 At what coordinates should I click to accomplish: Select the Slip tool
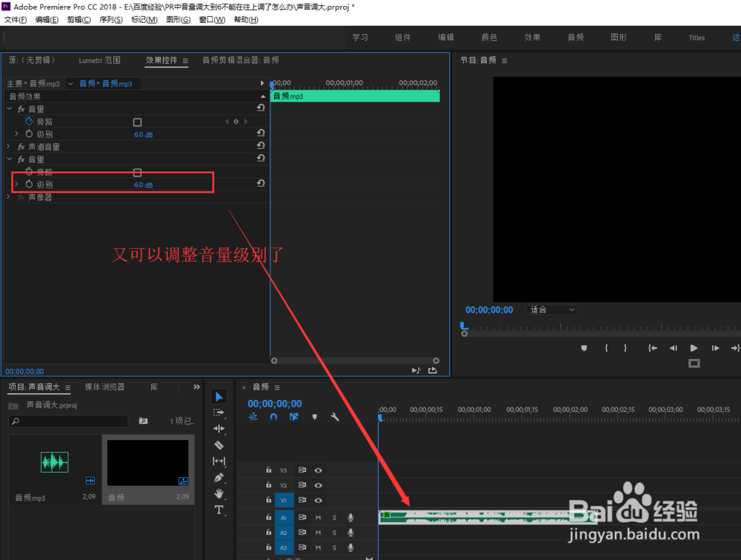click(219, 461)
